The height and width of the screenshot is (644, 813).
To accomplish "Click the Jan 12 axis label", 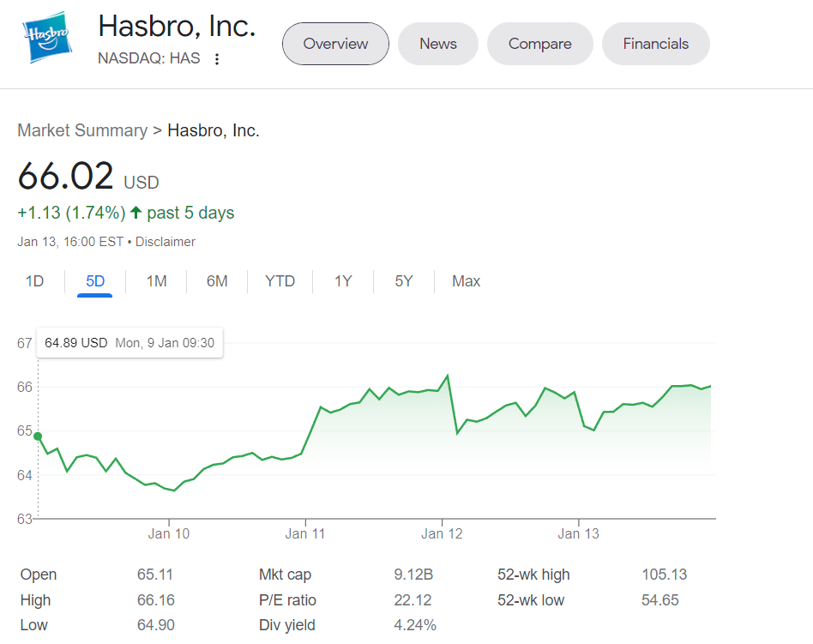I will (442, 533).
